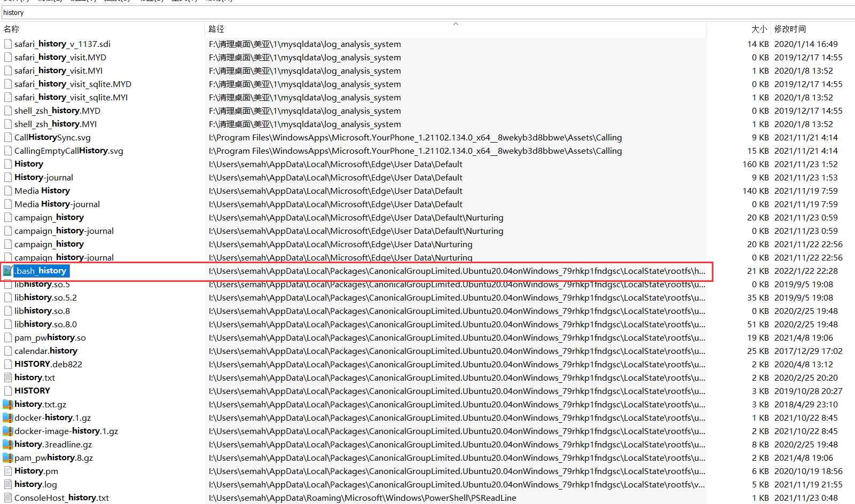Sort results by the 大小 column header

pyautogui.click(x=759, y=29)
